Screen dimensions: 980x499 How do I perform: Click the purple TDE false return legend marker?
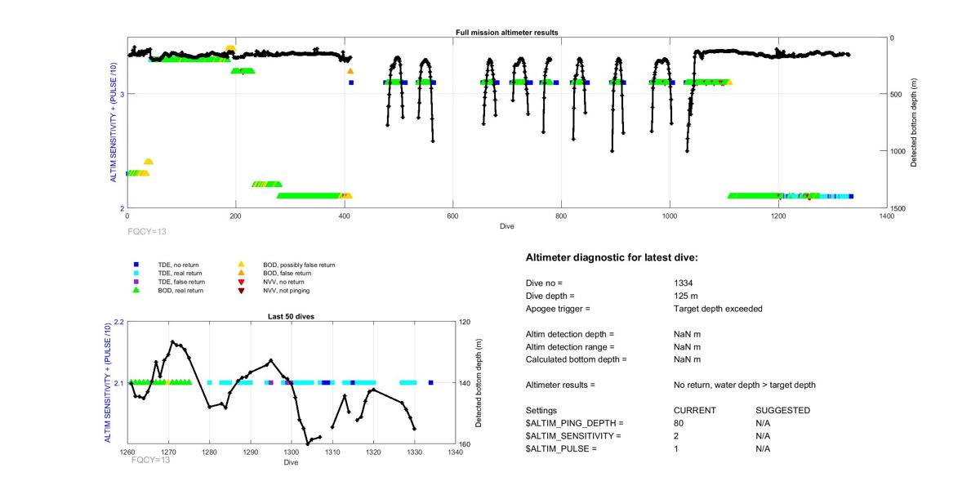click(136, 282)
